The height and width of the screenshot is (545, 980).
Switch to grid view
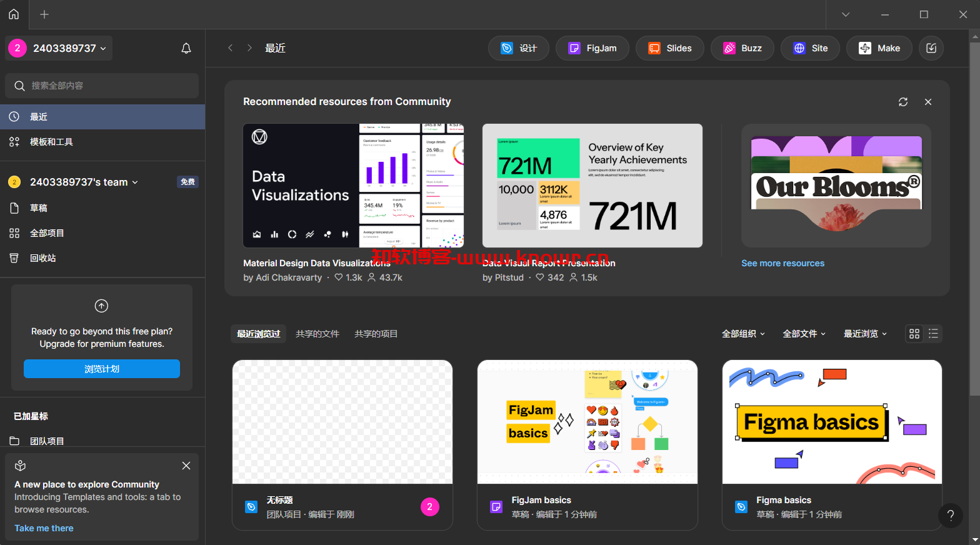pos(914,334)
